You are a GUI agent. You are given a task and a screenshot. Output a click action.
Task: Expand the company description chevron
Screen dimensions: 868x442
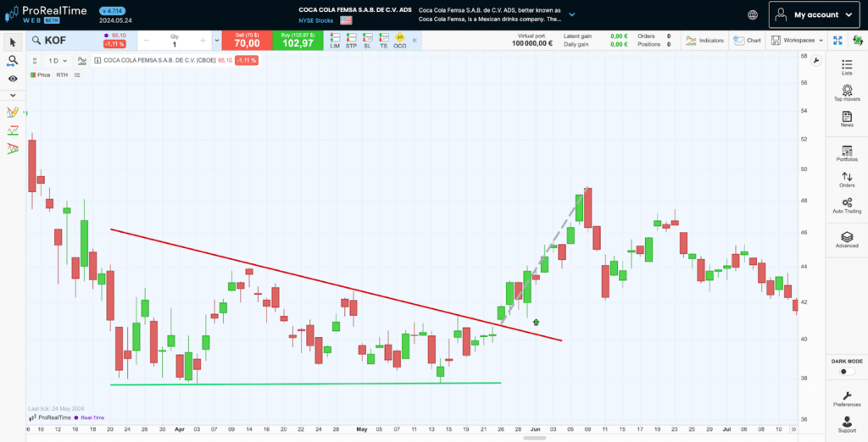[x=572, y=15]
